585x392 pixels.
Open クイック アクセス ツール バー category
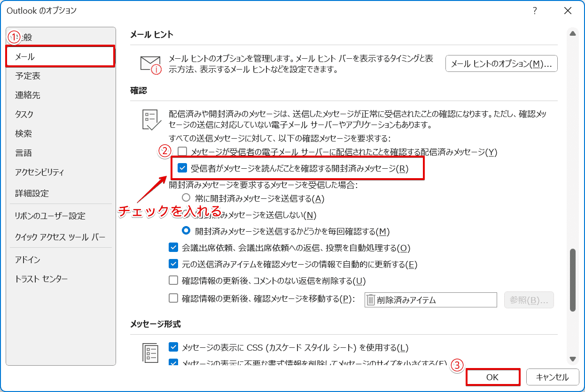point(61,237)
